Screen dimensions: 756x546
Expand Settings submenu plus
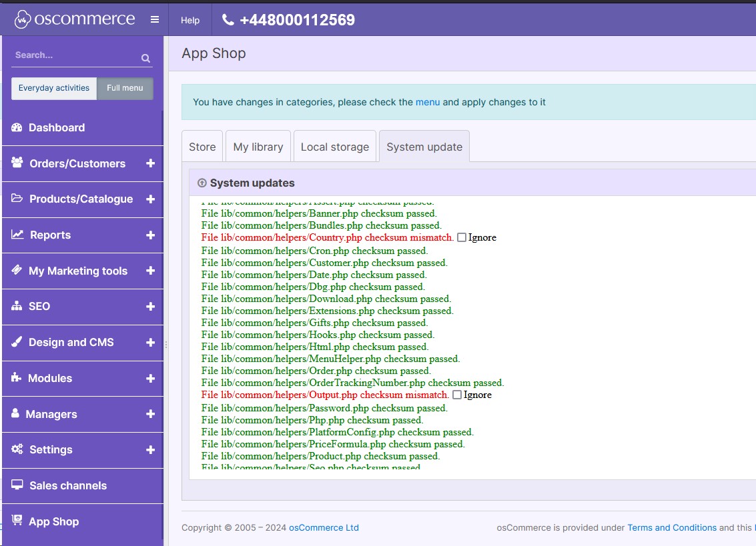pos(150,449)
